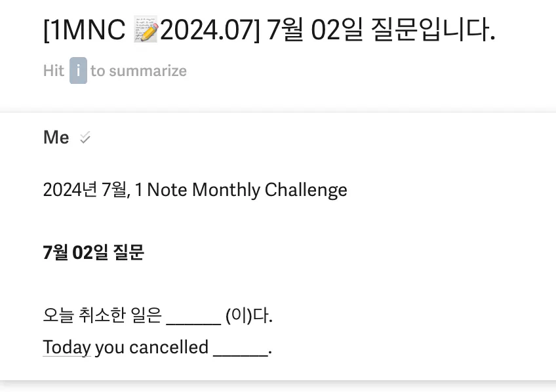Viewport: 556px width, 392px height.
Task: Click the words "you cancelled"
Action: click(x=151, y=347)
